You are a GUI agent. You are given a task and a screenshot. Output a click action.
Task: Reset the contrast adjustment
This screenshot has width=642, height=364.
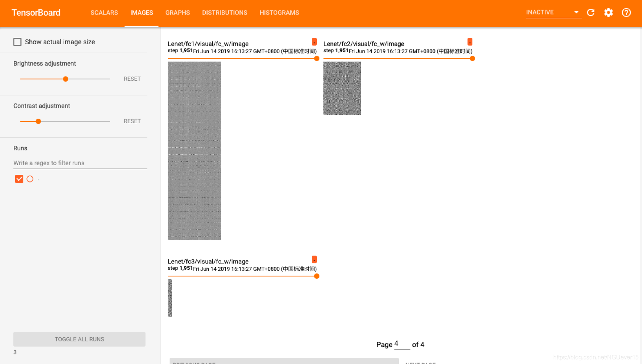(132, 121)
